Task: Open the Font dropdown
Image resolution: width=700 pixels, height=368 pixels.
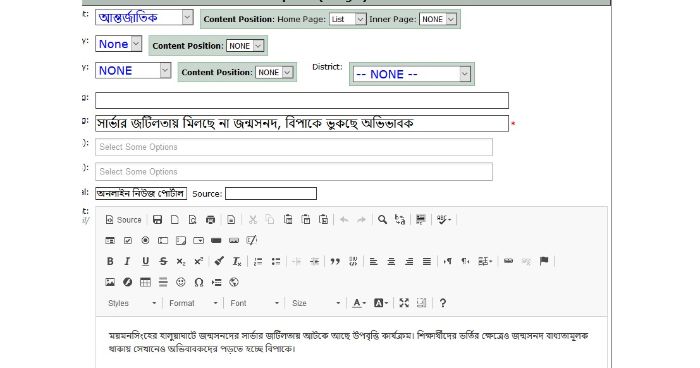Action: [x=254, y=303]
